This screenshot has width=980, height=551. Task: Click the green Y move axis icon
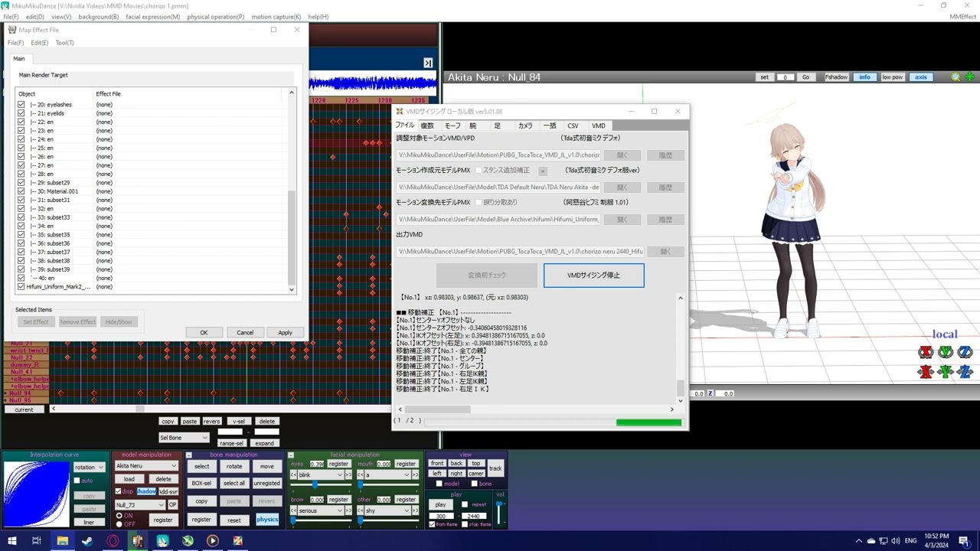pos(946,372)
